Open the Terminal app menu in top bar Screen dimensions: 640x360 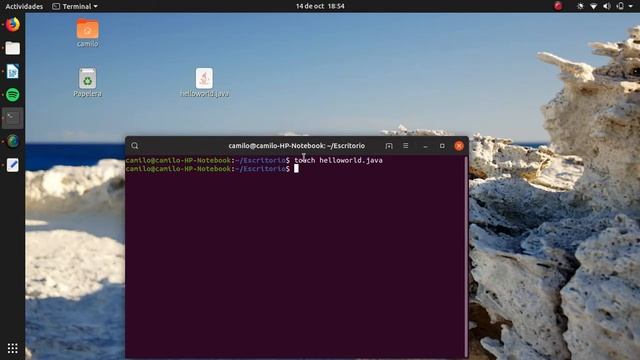point(76,6)
